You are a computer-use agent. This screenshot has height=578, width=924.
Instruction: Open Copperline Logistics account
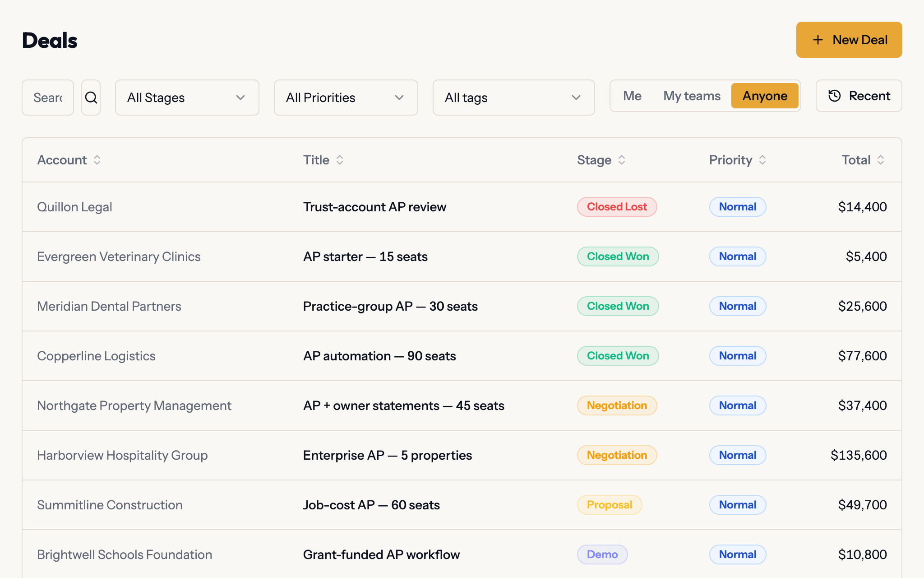coord(96,356)
